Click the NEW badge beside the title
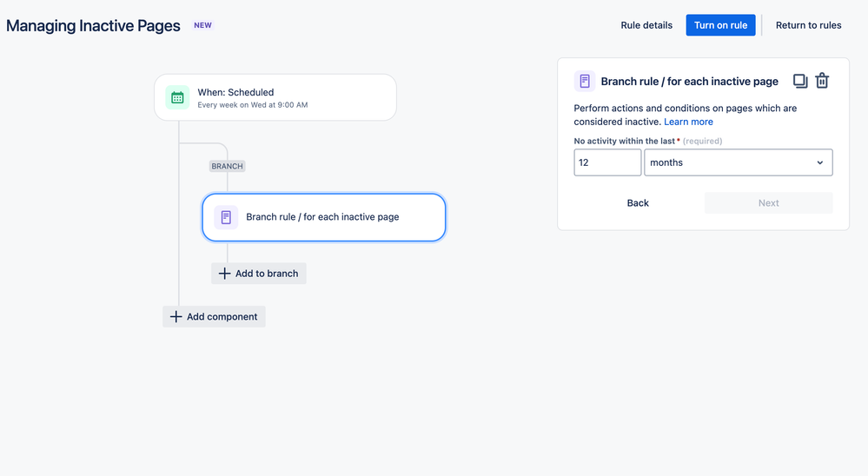This screenshot has width=868, height=476. (202, 25)
